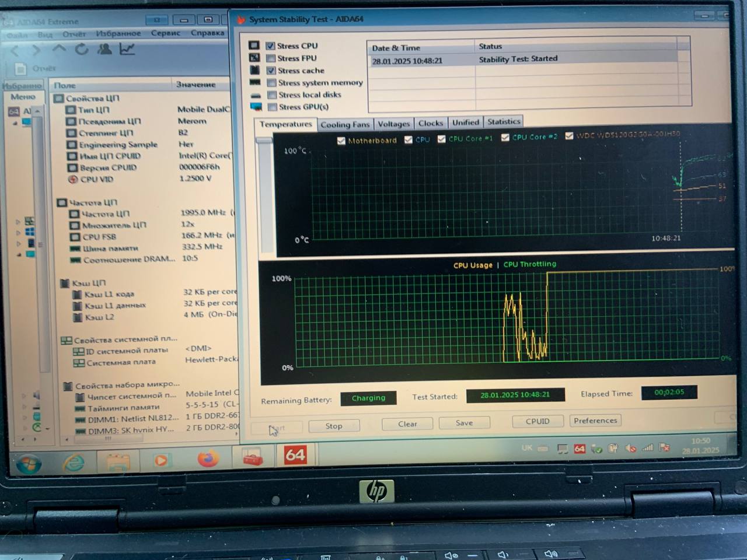747x560 pixels.
Task: Launch Internet Explorer from the taskbar
Action: [74, 463]
